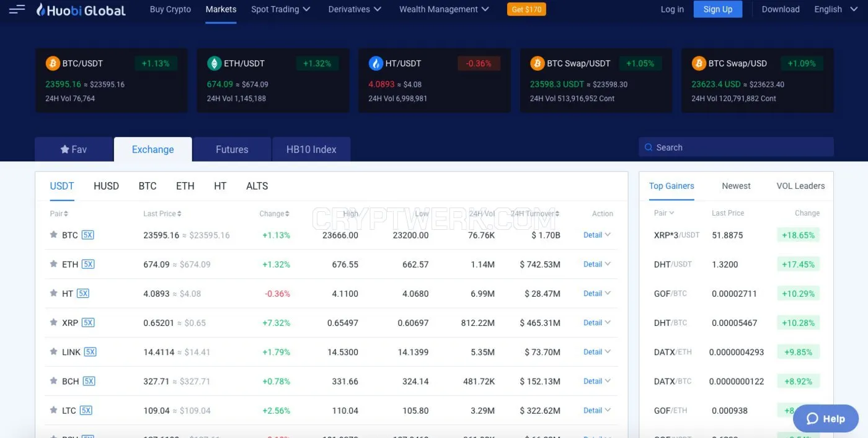Click the 5X leverage badge next to LINK
The width and height of the screenshot is (868, 438).
[x=91, y=351]
